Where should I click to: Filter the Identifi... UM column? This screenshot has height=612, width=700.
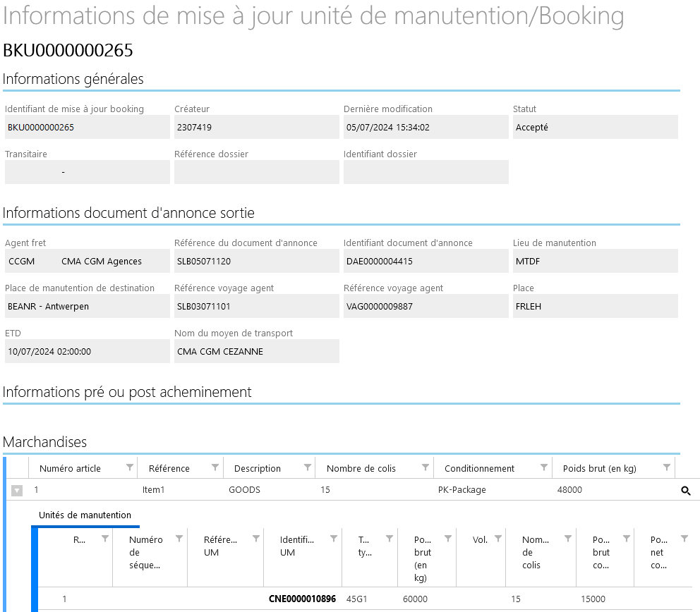333,539
